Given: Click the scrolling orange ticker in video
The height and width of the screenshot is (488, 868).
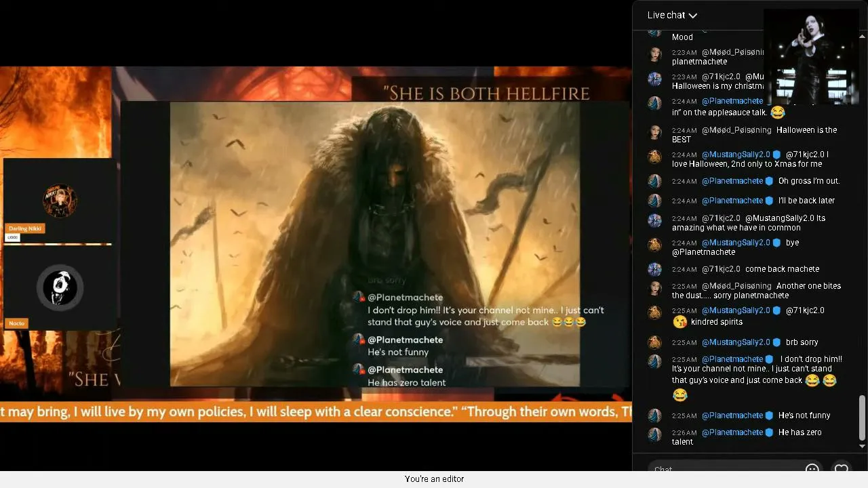Looking at the screenshot, I should pos(316,412).
